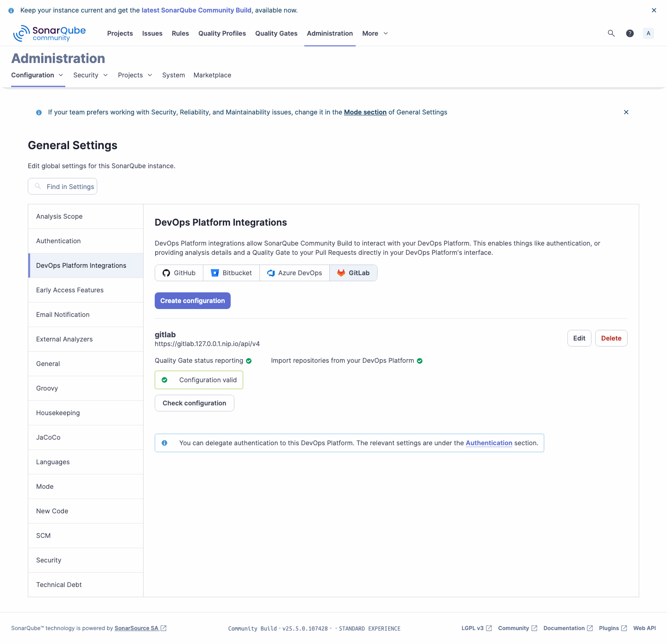Click the SonarQube community logo
Image resolution: width=667 pixels, height=644 pixels.
[50, 33]
